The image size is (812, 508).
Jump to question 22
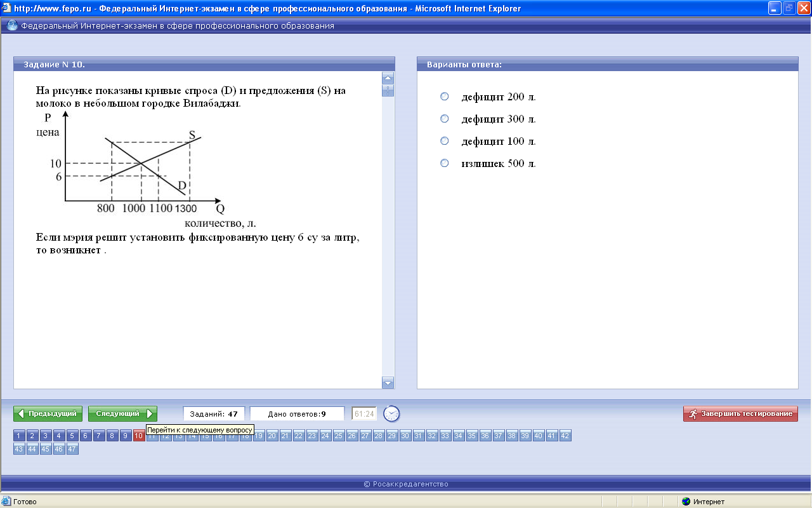pos(299,436)
